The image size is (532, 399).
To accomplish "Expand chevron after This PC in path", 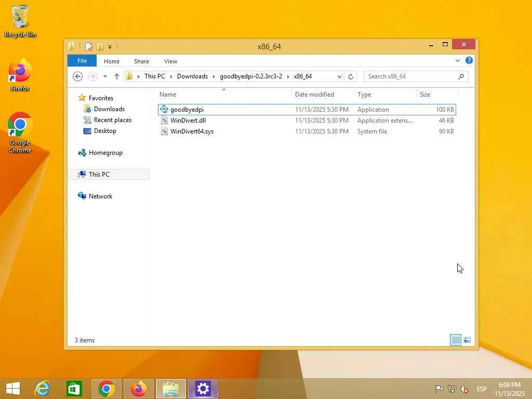I will [171, 76].
